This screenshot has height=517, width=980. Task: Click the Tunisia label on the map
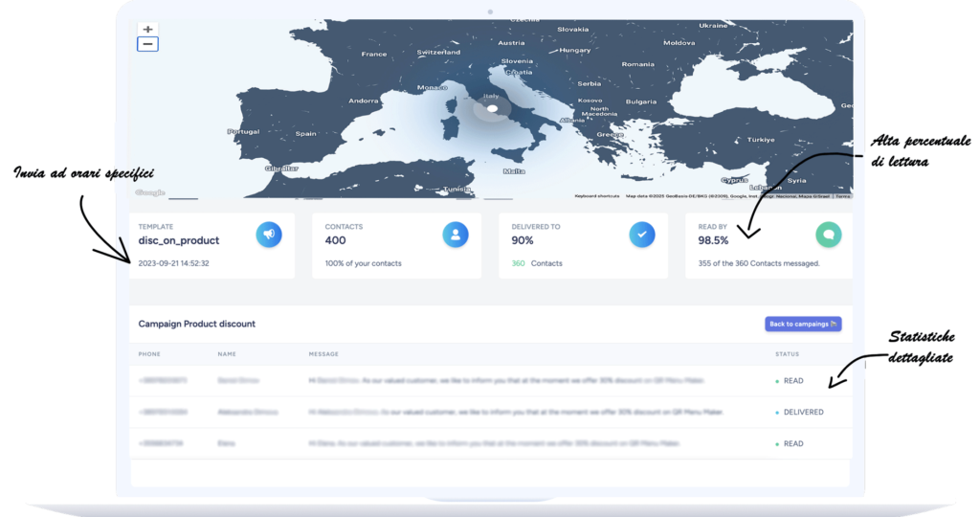[457, 189]
